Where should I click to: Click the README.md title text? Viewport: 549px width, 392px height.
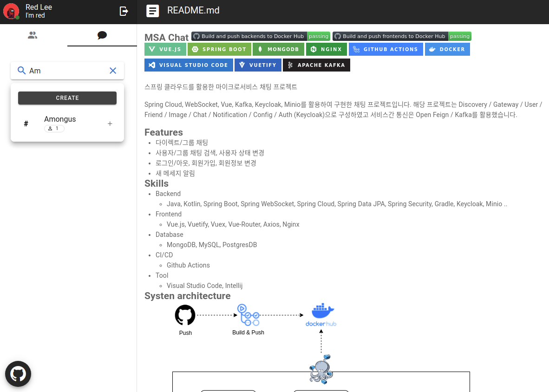pyautogui.click(x=193, y=11)
